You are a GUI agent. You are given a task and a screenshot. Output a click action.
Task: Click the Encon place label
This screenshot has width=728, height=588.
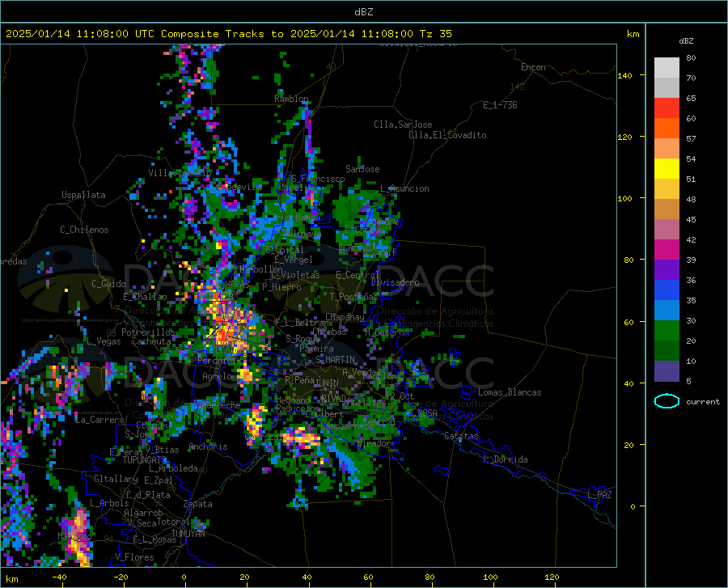pos(533,67)
